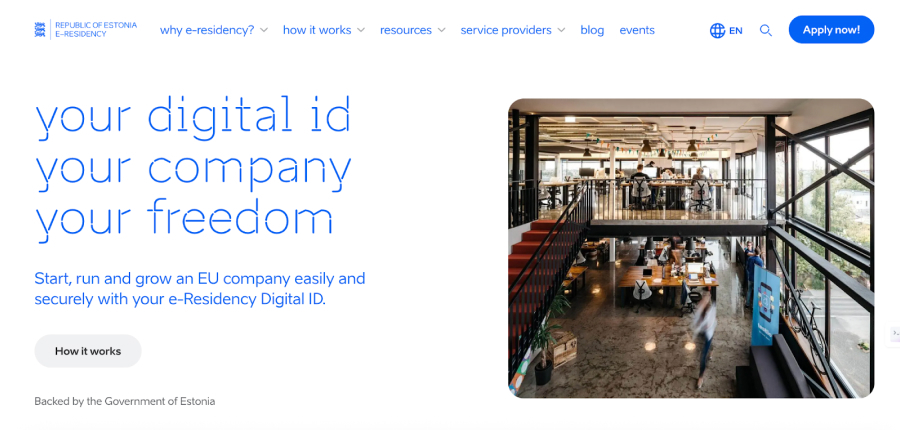The image size is (900, 430).
Task: Select the EN language switcher
Action: pyautogui.click(x=736, y=30)
